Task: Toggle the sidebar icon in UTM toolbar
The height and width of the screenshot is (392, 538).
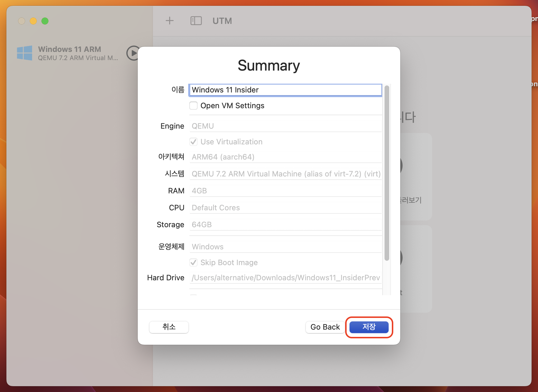Action: (x=196, y=21)
